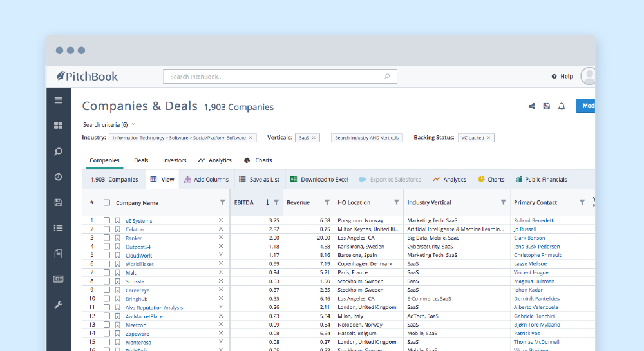Open Alva Reputation Analysis company link
This screenshot has width=644, height=351.
click(x=154, y=307)
